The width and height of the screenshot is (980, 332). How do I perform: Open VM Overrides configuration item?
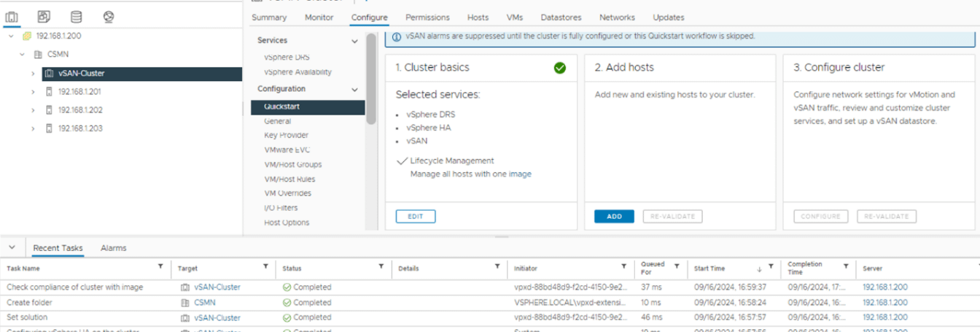[x=287, y=193]
